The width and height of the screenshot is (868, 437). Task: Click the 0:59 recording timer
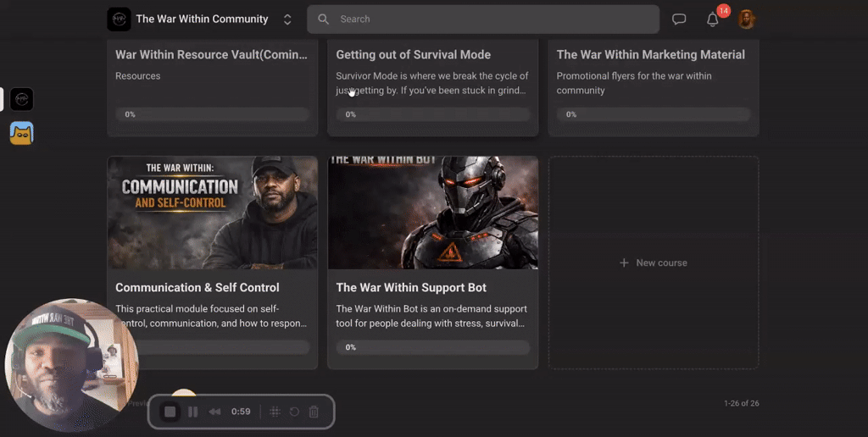241,412
